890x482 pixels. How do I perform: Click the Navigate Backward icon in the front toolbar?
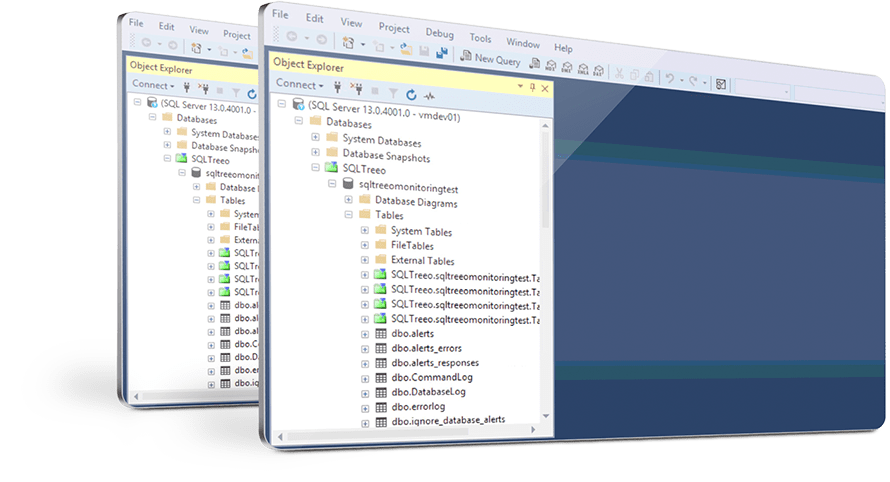[292, 36]
